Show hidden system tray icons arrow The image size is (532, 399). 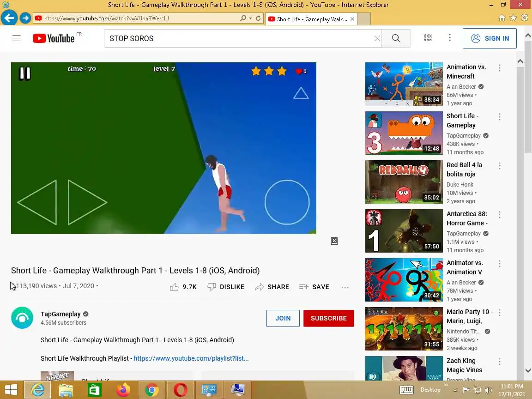click(455, 390)
